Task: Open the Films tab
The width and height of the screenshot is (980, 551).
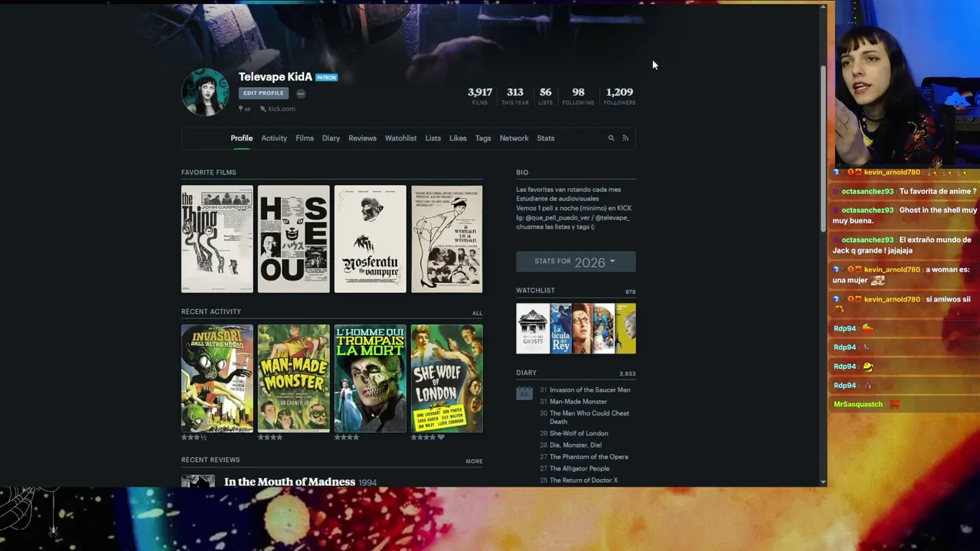Action: coord(305,139)
